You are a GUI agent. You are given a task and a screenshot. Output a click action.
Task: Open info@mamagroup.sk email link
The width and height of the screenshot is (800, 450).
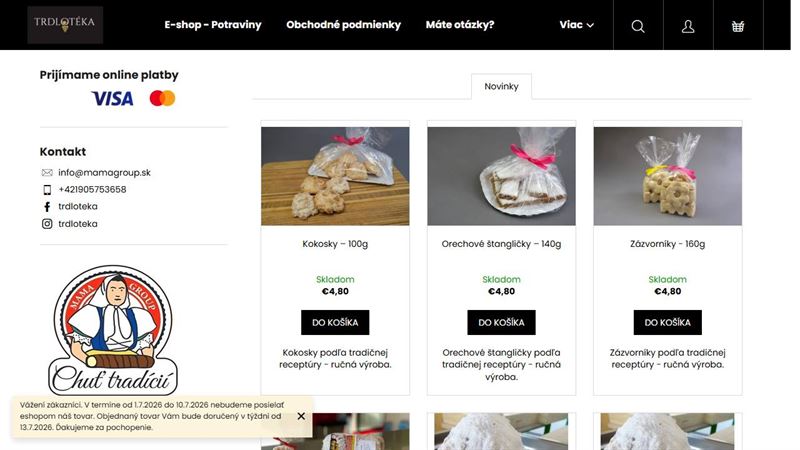104,172
